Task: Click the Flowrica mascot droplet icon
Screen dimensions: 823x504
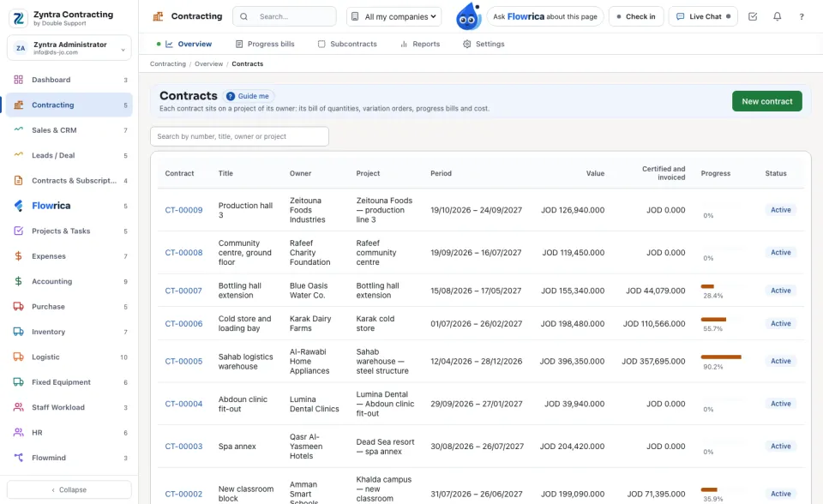Action: pyautogui.click(x=468, y=16)
